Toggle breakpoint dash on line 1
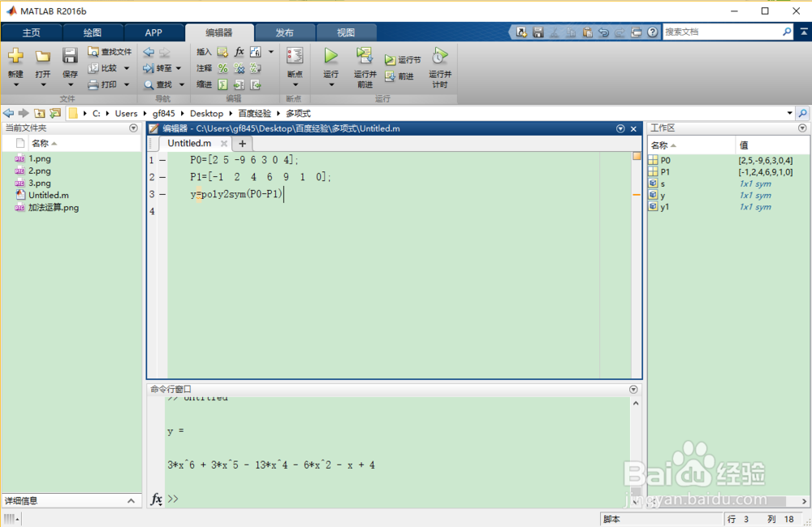This screenshot has height=527, width=812. 162,161
